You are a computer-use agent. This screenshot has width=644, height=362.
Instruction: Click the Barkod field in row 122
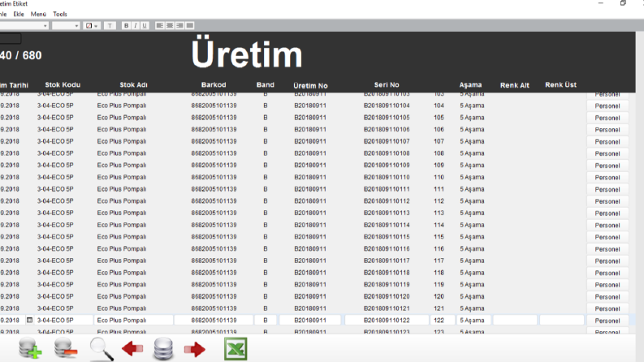214,320
